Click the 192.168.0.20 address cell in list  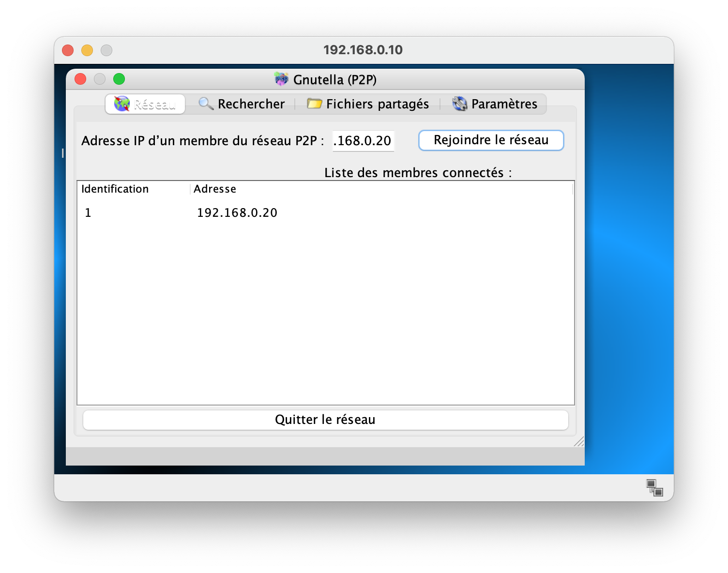tap(237, 213)
